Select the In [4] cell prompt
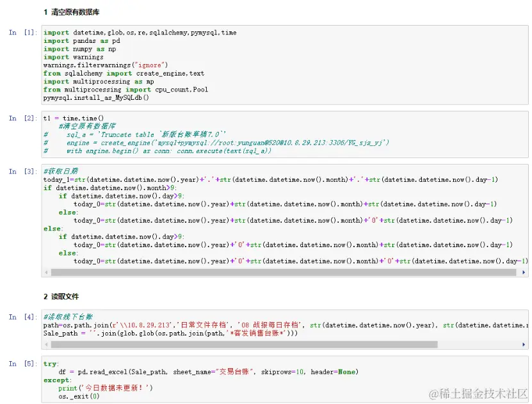532x404 pixels. pos(22,317)
